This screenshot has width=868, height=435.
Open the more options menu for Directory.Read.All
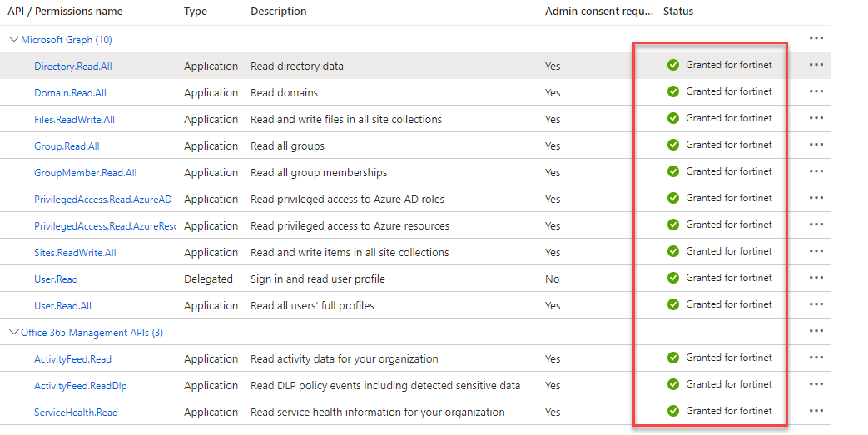[816, 66]
